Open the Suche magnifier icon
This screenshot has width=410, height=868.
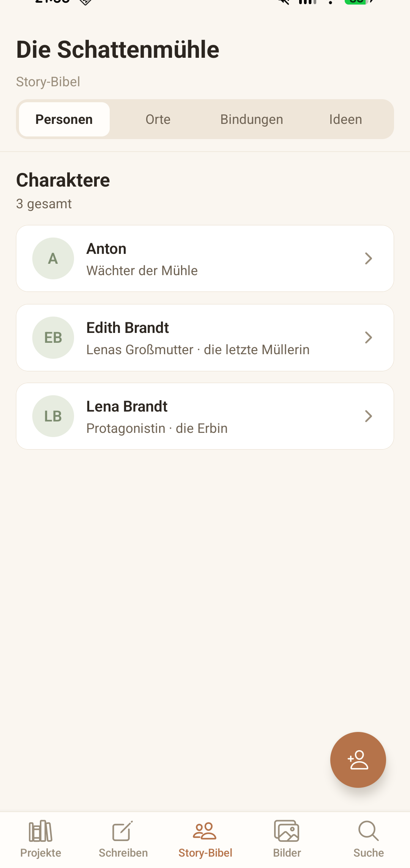point(369,831)
